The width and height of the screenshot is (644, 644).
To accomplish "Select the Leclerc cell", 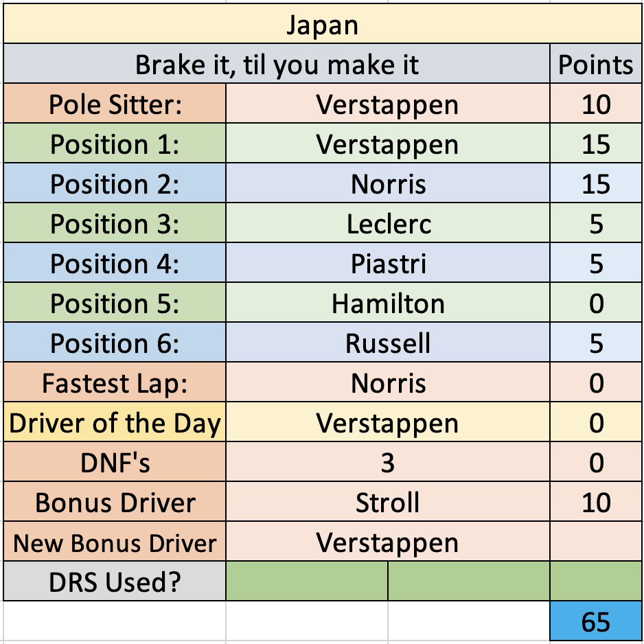I will coord(388,222).
